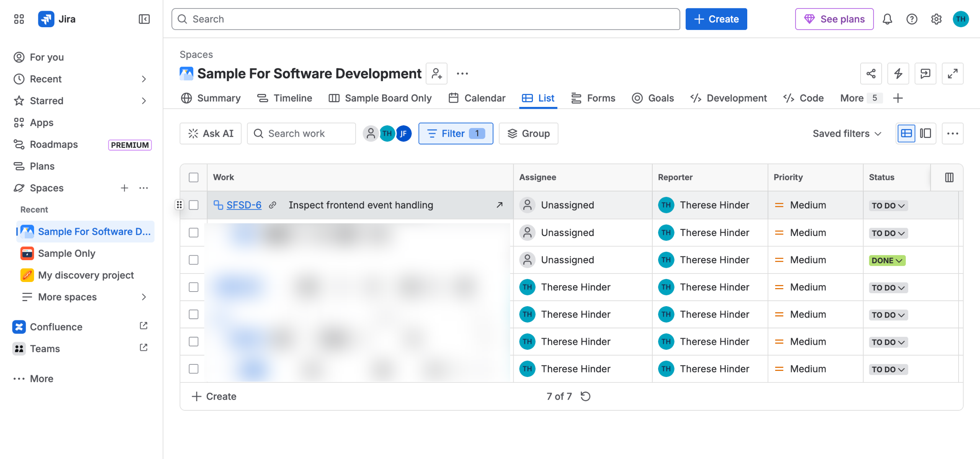Viewport: 980px width, 459px height.
Task: Open the notifications bell
Action: click(887, 19)
